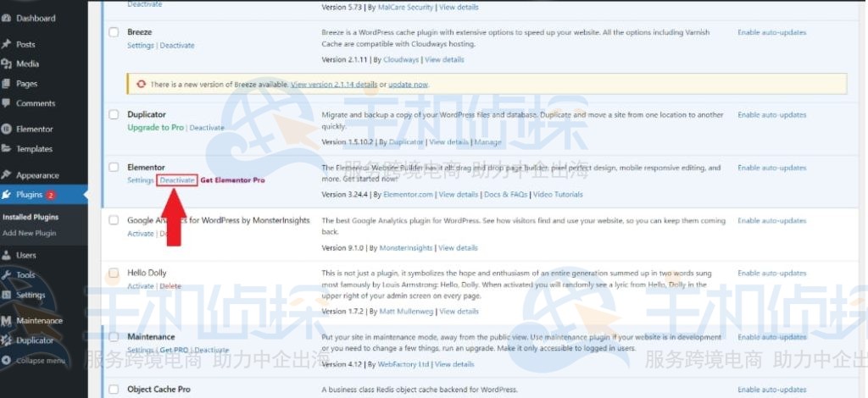The height and width of the screenshot is (398, 868).
Task: Open the Posts menu
Action: [25, 44]
